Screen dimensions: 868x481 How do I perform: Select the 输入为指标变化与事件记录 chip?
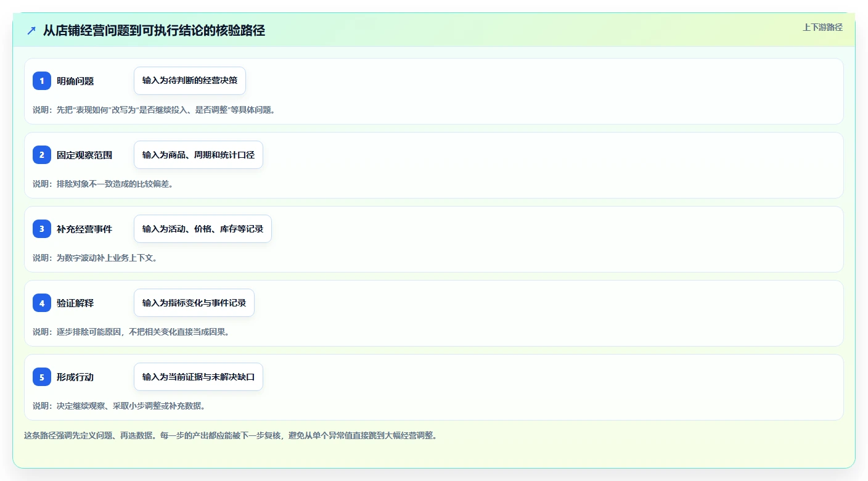pos(194,303)
